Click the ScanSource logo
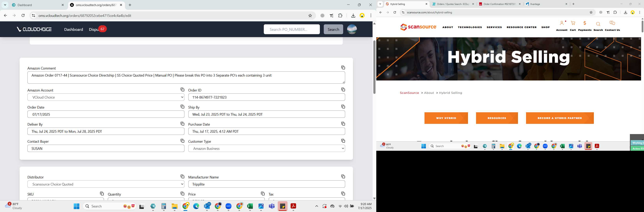 (x=418, y=27)
